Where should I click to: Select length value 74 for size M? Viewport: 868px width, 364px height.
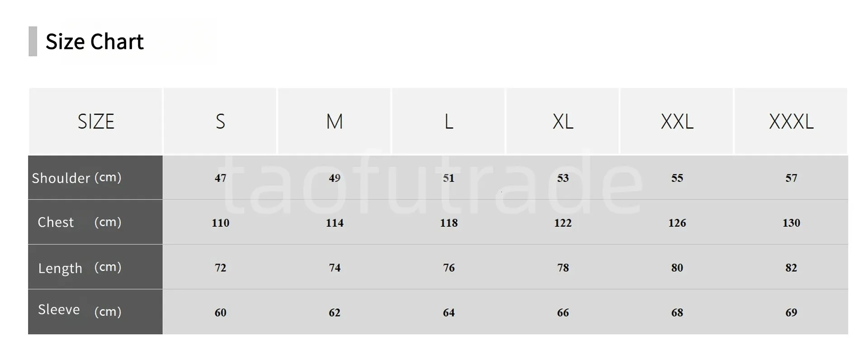(x=335, y=268)
